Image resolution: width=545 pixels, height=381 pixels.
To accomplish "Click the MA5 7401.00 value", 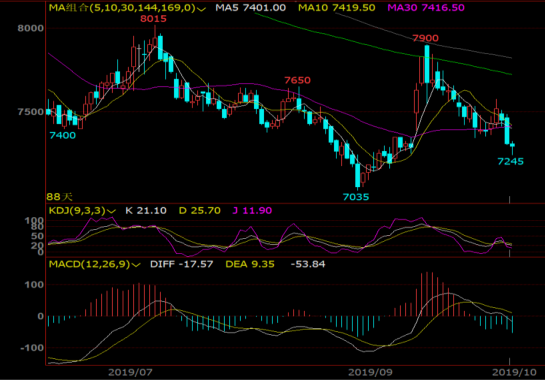I will pos(251,8).
